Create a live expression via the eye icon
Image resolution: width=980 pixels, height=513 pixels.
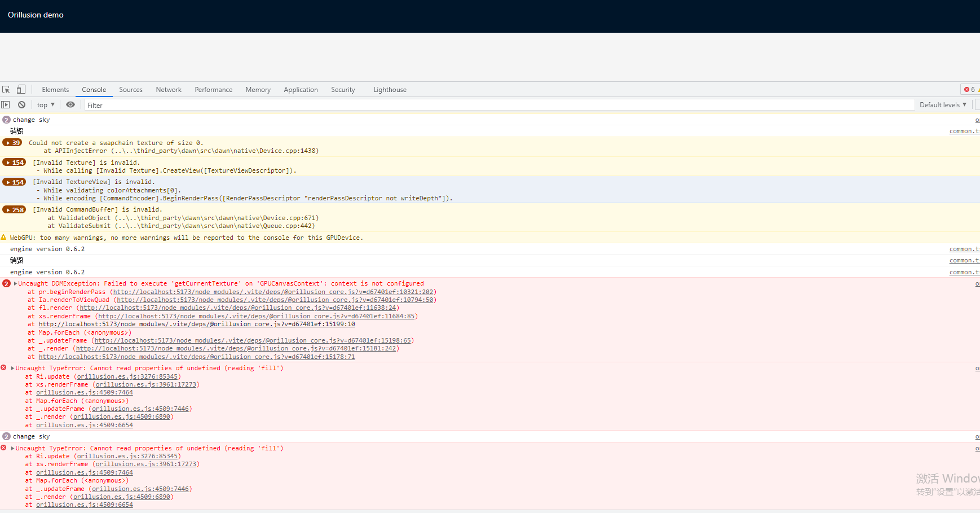(x=70, y=104)
